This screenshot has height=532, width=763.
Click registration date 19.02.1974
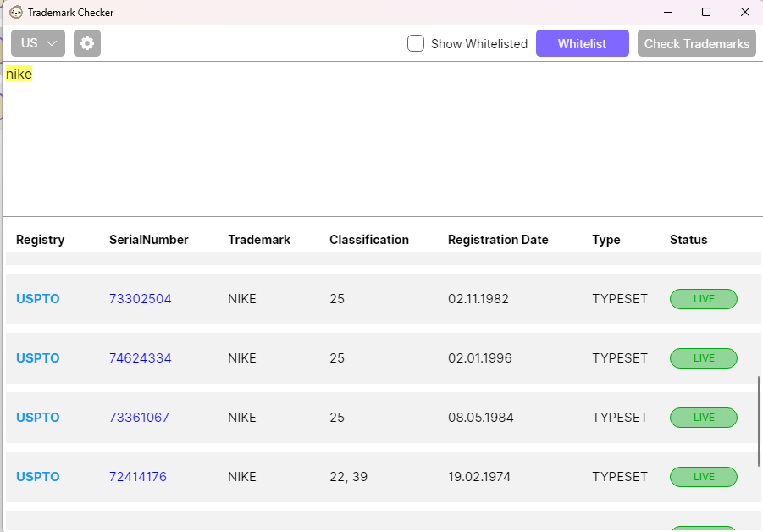point(479,477)
